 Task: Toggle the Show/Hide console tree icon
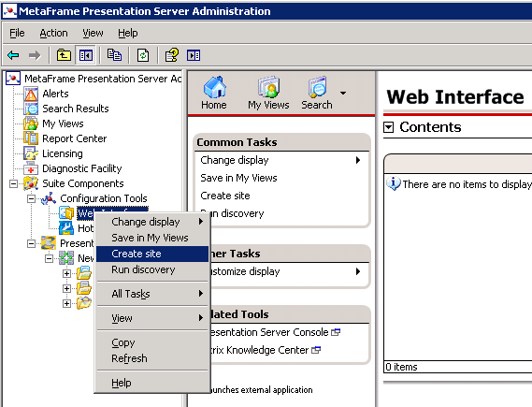pos(85,55)
